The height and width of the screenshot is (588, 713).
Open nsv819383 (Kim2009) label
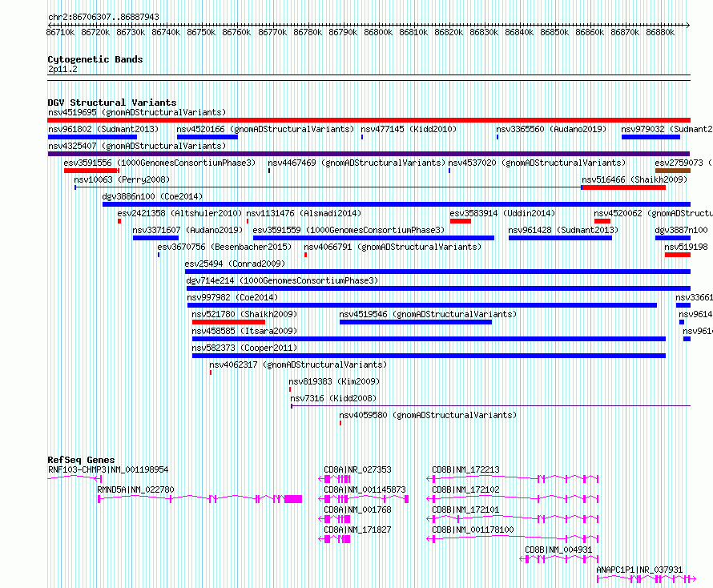334,381
